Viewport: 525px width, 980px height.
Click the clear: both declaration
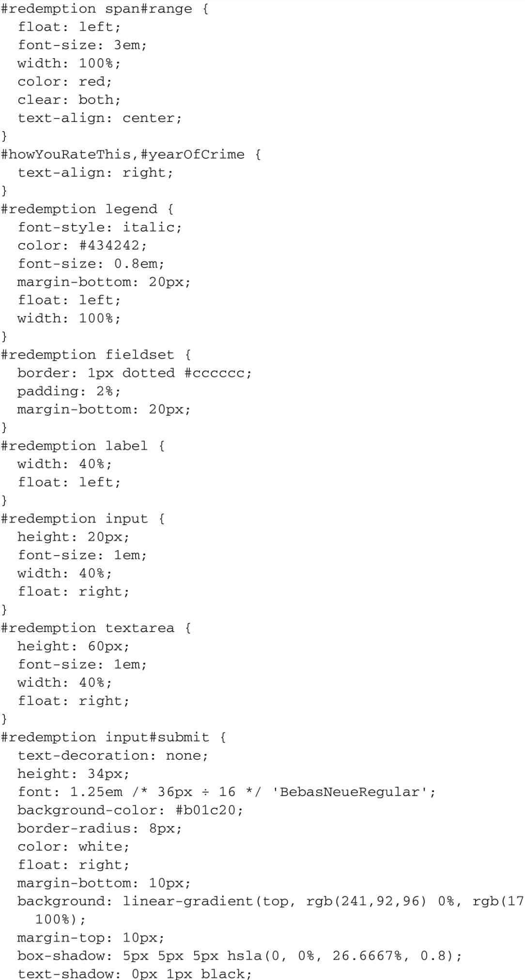69,100
